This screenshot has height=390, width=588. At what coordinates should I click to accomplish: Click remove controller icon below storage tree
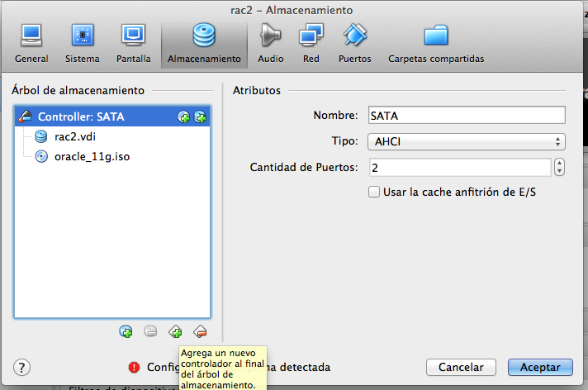[x=199, y=331]
